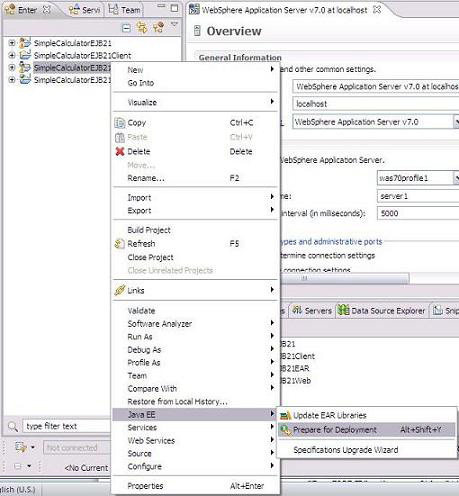The height and width of the screenshot is (496, 459).
Task: Click the Data Source Explorer tab icon
Action: [x=343, y=310]
